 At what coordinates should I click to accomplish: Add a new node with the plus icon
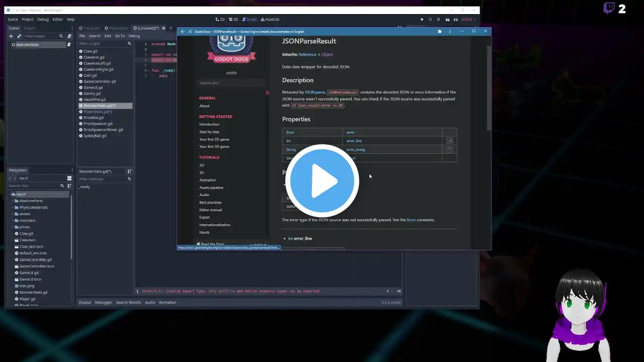tap(11, 36)
